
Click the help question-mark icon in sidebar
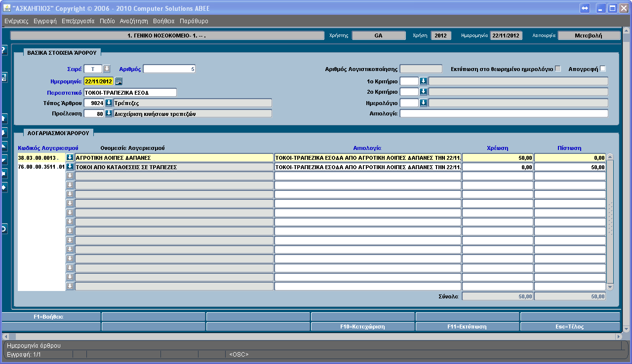coord(3,50)
